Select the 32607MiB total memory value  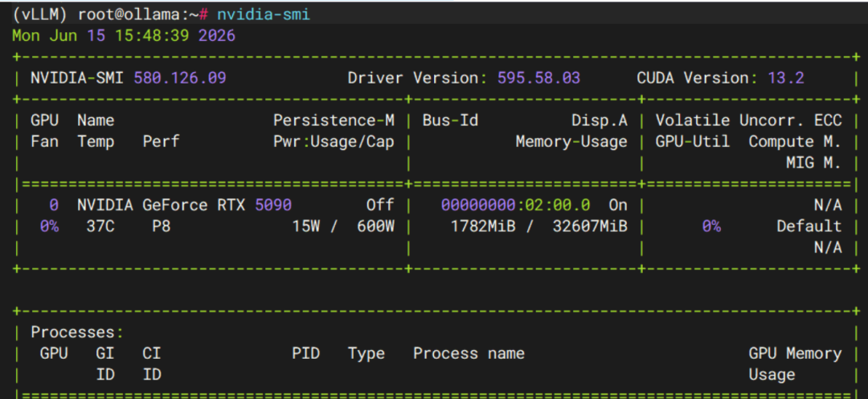pos(590,226)
